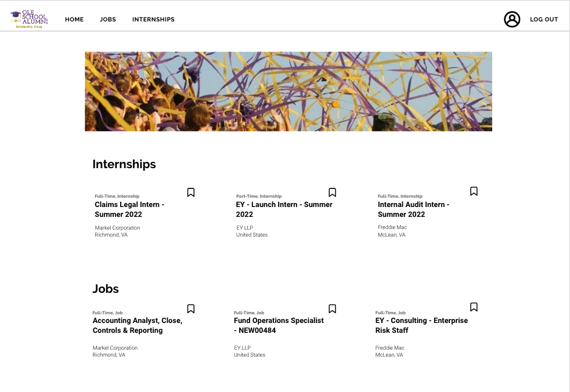Image resolution: width=570 pixels, height=392 pixels.
Task: Open the Jobs navigation menu
Action: (x=108, y=20)
